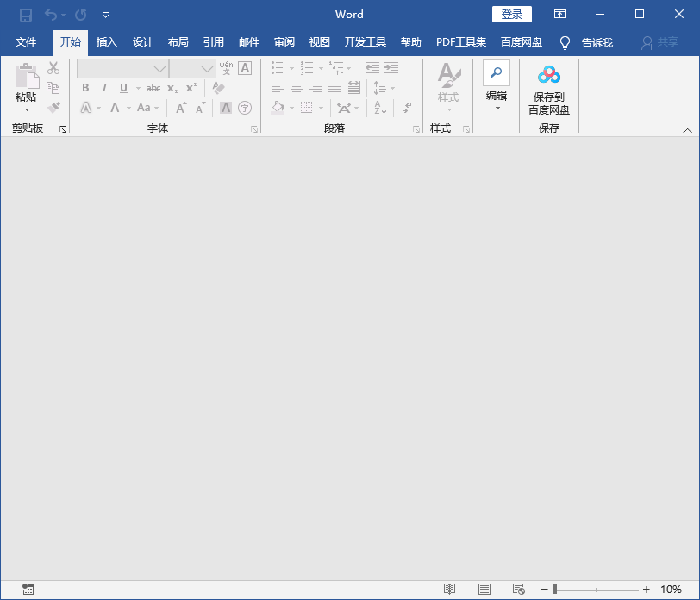Select the subscript icon
Image resolution: width=700 pixels, height=600 pixels.
(172, 88)
